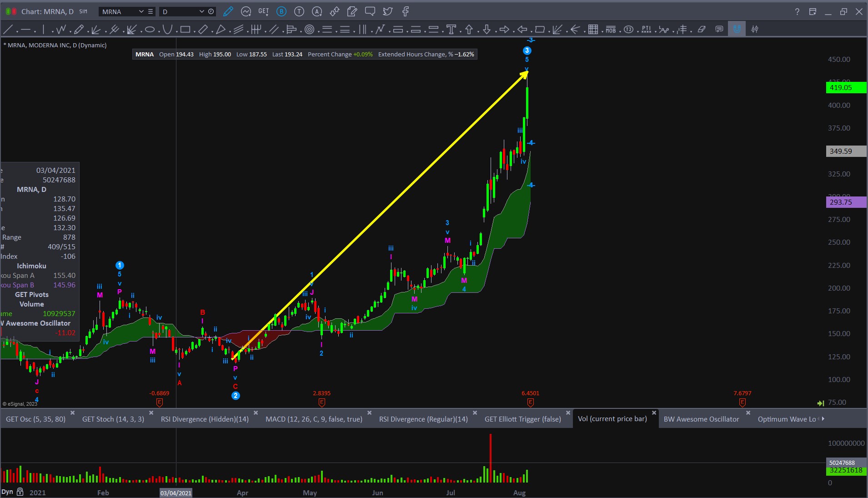Image resolution: width=868 pixels, height=498 pixels.
Task: Select the BW Awesome Oscillator tab
Action: pos(702,419)
